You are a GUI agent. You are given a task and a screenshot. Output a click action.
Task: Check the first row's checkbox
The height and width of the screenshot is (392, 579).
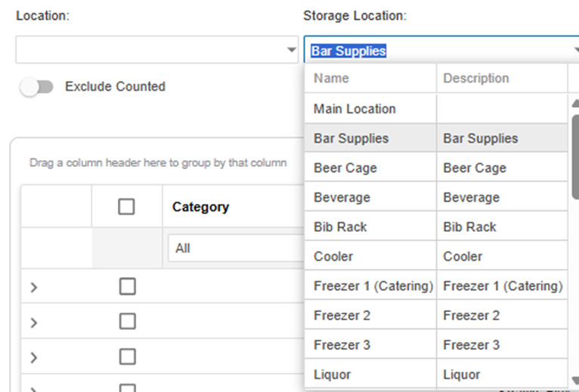[x=127, y=286]
